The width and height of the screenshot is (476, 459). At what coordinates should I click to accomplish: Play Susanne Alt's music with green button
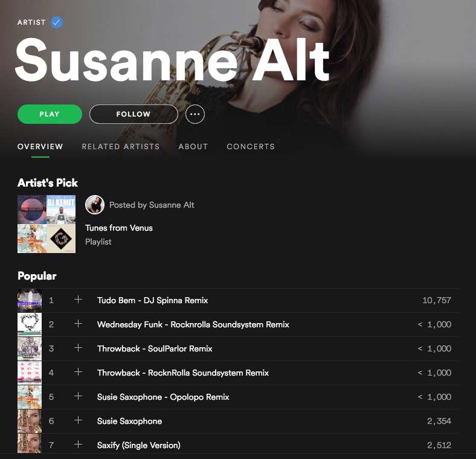[50, 114]
